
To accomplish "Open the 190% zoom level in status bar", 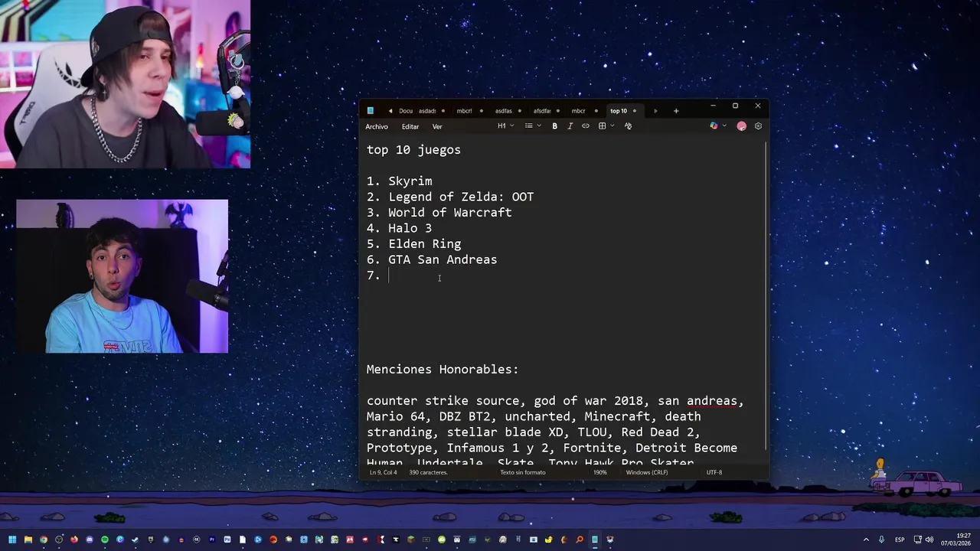I will tap(600, 472).
